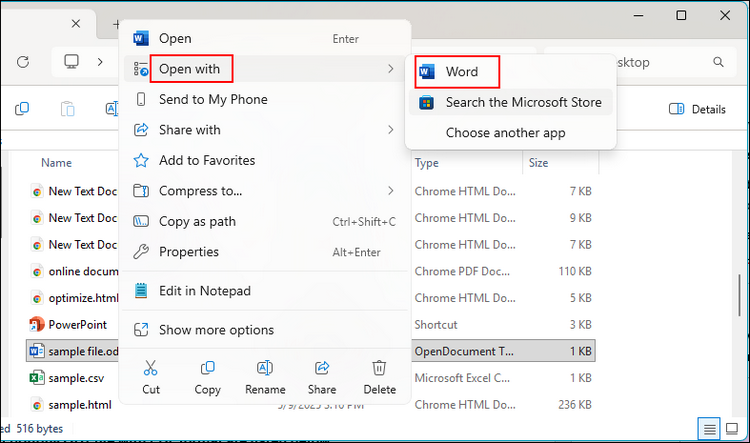Click the sample.csv Excel icon
The width and height of the screenshot is (750, 443).
pyautogui.click(x=37, y=378)
